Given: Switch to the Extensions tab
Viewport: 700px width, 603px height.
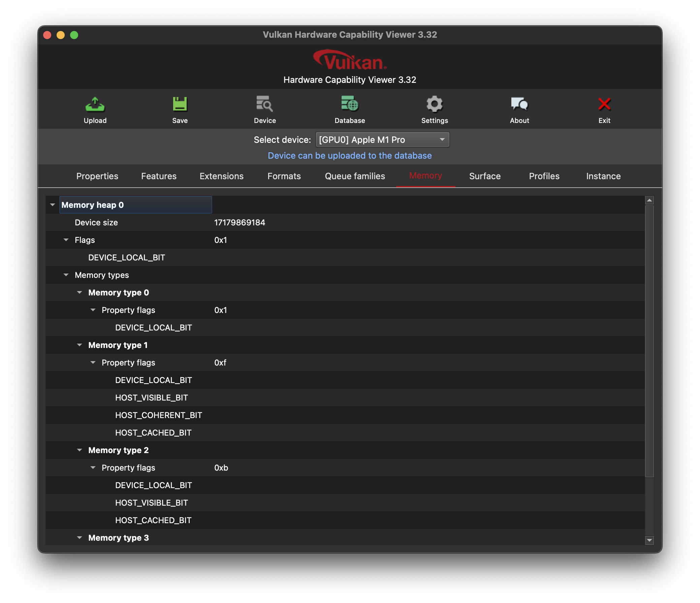Looking at the screenshot, I should click(221, 176).
